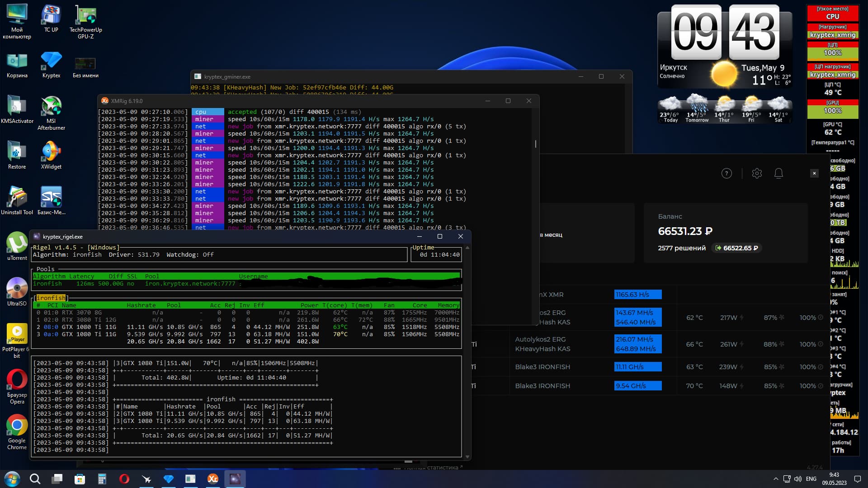Click the 261W power lightning icon
The height and width of the screenshot is (488, 868).
point(742,344)
